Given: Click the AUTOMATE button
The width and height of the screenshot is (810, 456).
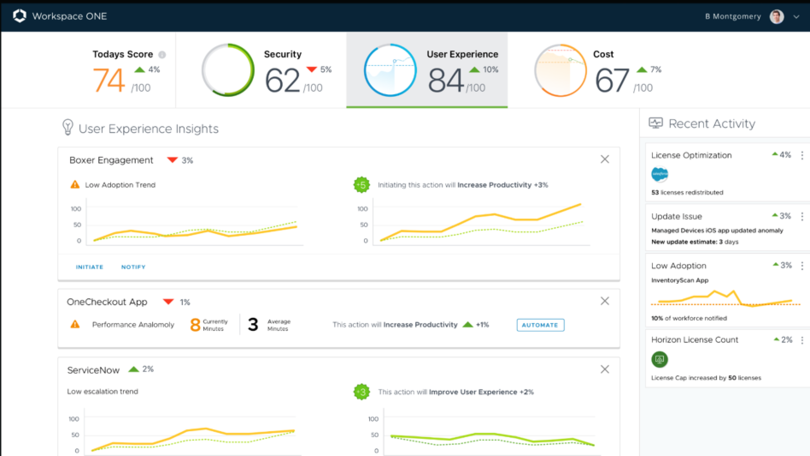Looking at the screenshot, I should (x=540, y=325).
